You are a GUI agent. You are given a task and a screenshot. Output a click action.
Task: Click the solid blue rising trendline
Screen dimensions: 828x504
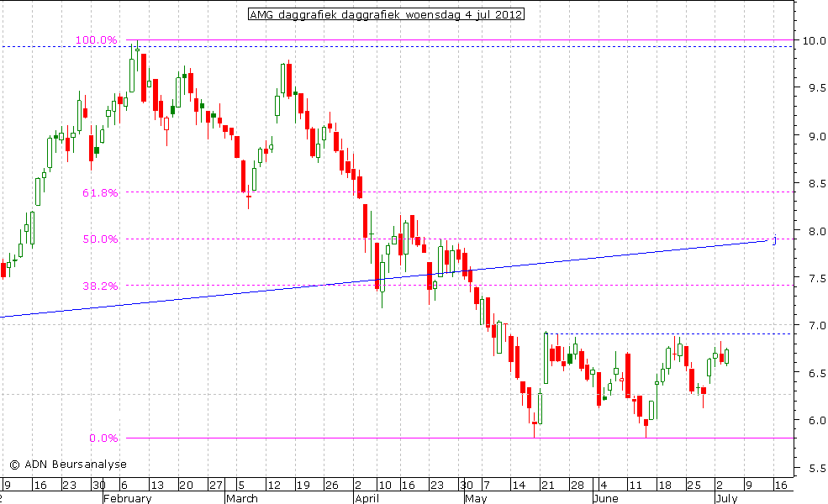(384, 279)
